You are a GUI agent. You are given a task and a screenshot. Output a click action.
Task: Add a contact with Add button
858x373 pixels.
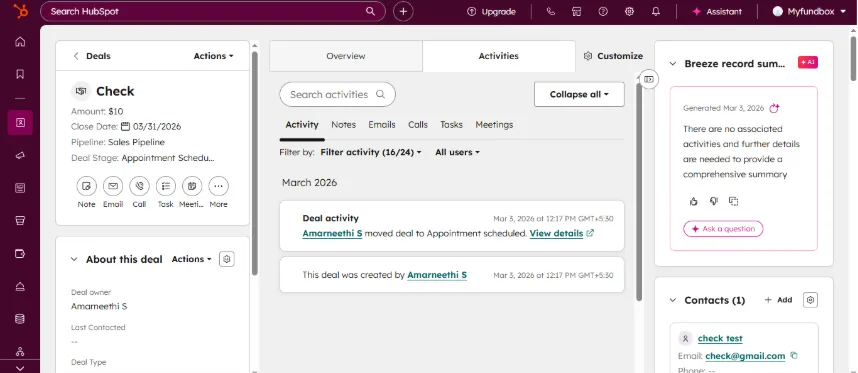point(778,300)
